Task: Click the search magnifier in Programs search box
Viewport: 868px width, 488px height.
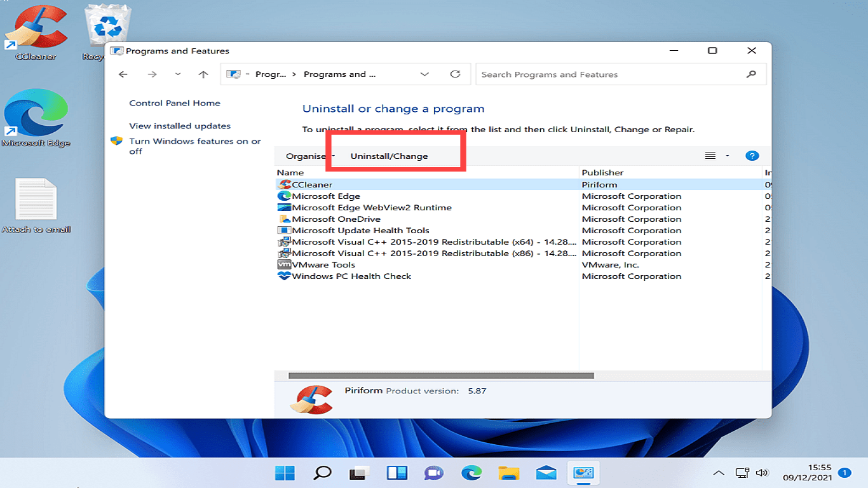Action: 751,74
